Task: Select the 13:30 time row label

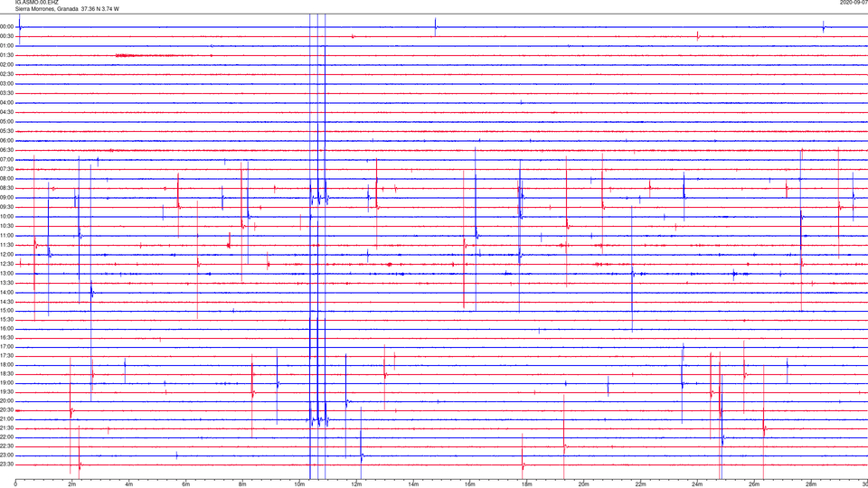Action: (7, 283)
